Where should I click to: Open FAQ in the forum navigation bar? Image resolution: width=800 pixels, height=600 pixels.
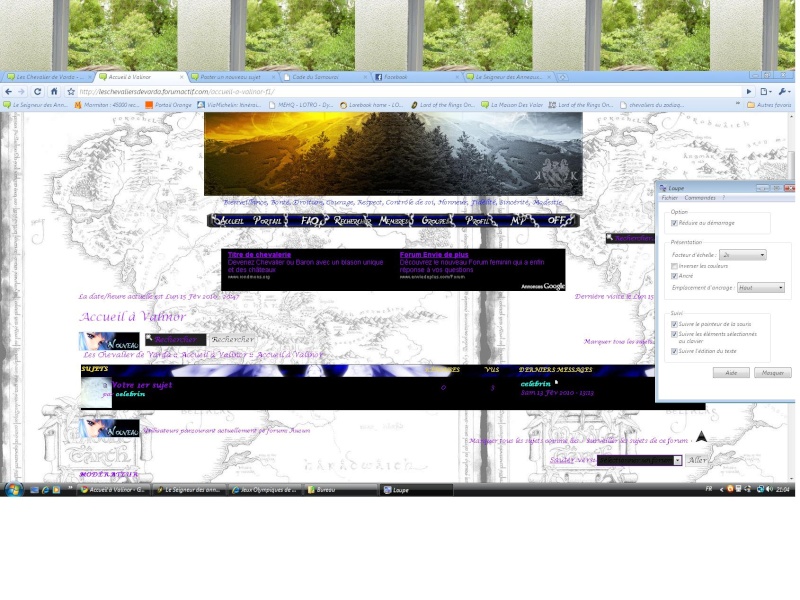tap(310, 220)
